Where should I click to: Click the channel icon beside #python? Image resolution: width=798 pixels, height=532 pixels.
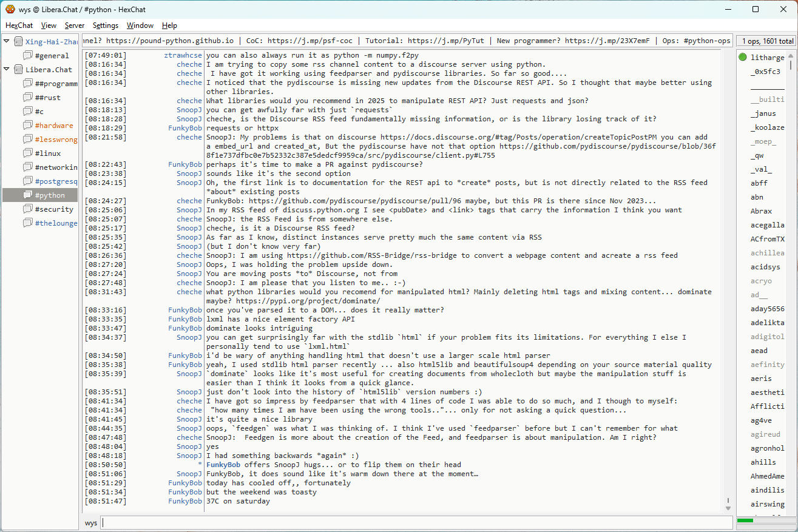point(27,195)
